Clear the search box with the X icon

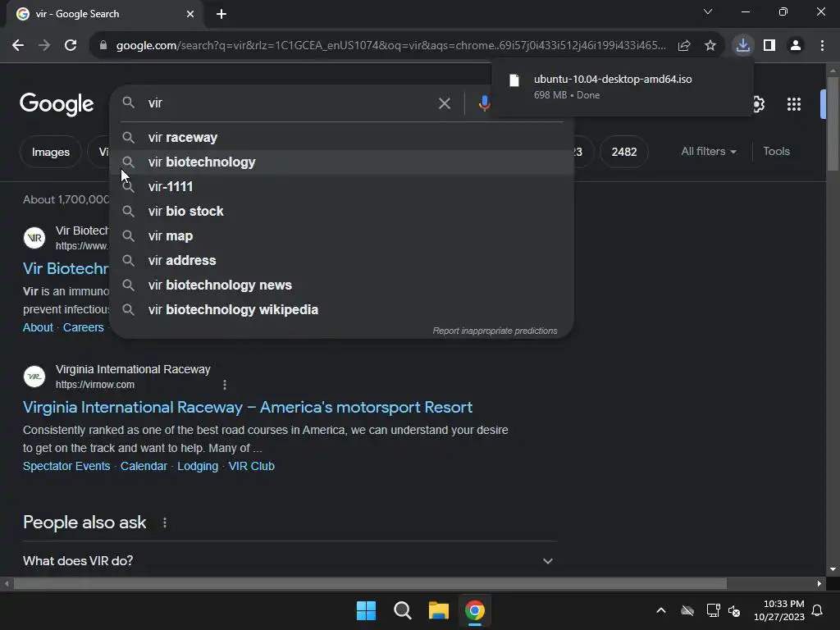point(445,103)
